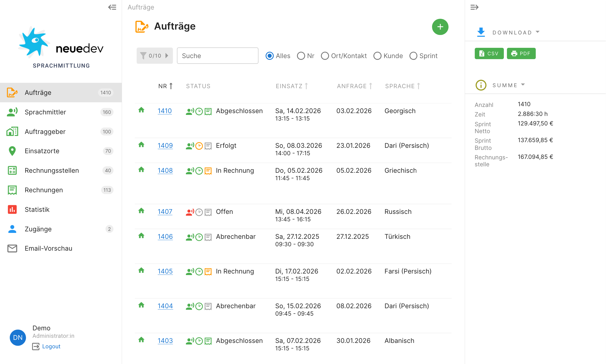This screenshot has height=364, width=606.
Task: Select the Nr search radio button
Action: 301,56
